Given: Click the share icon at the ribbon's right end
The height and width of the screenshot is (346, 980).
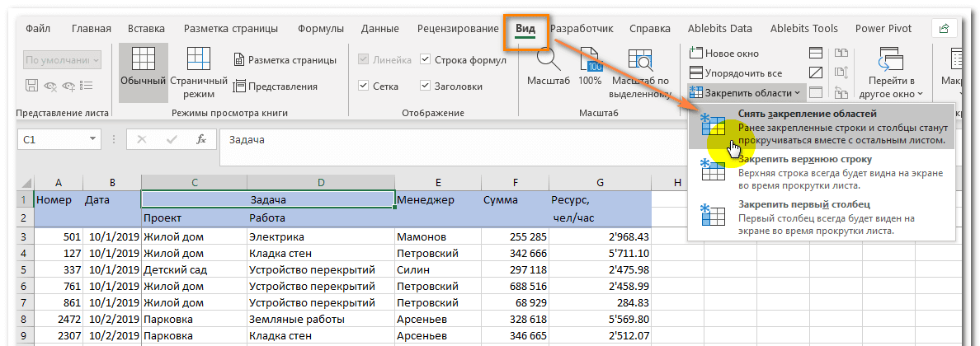Looking at the screenshot, I should (944, 28).
